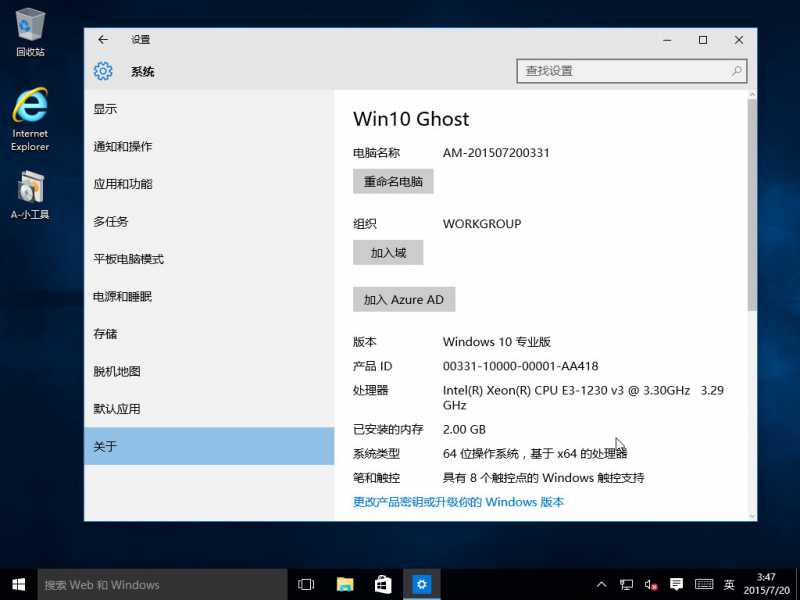Click the 重命名电脑 button
Viewport: 800px width, 600px height.
tap(393, 182)
